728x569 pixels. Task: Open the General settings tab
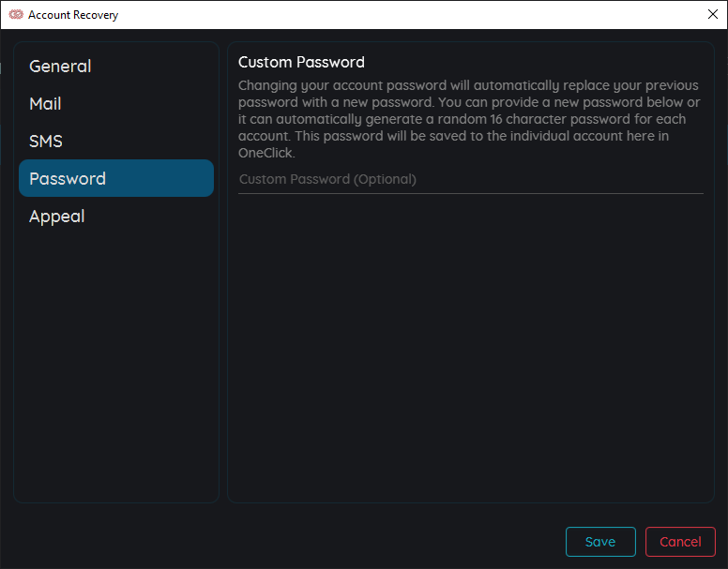[x=116, y=66]
